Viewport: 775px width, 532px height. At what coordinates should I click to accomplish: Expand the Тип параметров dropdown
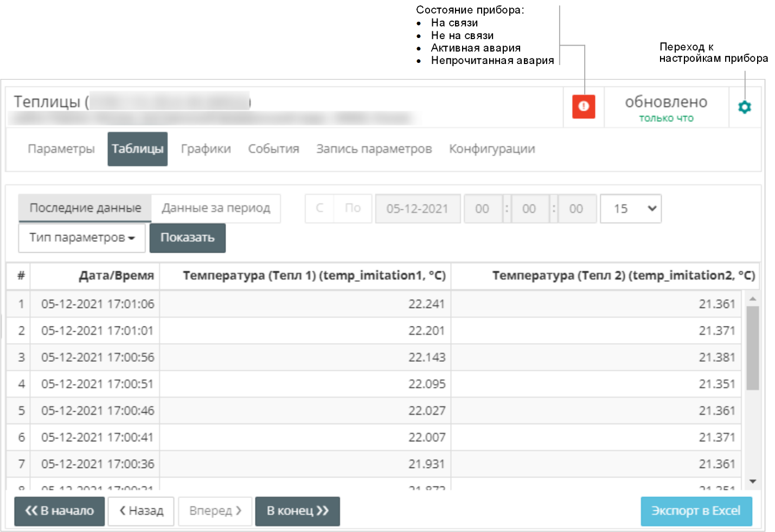[82, 238]
